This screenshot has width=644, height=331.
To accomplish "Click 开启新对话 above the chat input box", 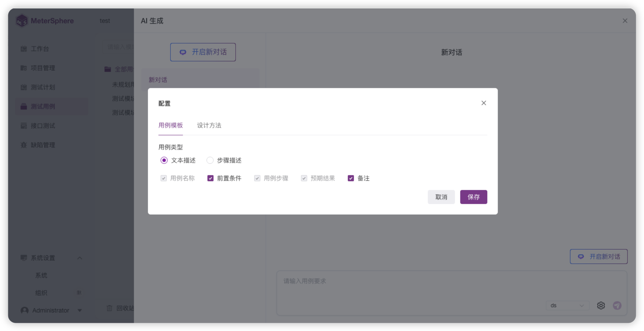I will [599, 257].
